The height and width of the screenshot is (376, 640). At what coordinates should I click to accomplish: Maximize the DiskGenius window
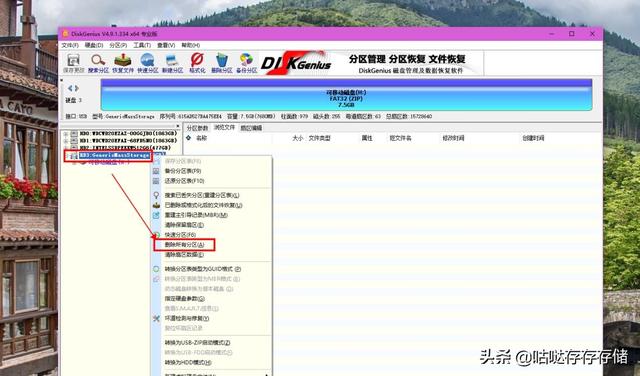tap(572, 34)
